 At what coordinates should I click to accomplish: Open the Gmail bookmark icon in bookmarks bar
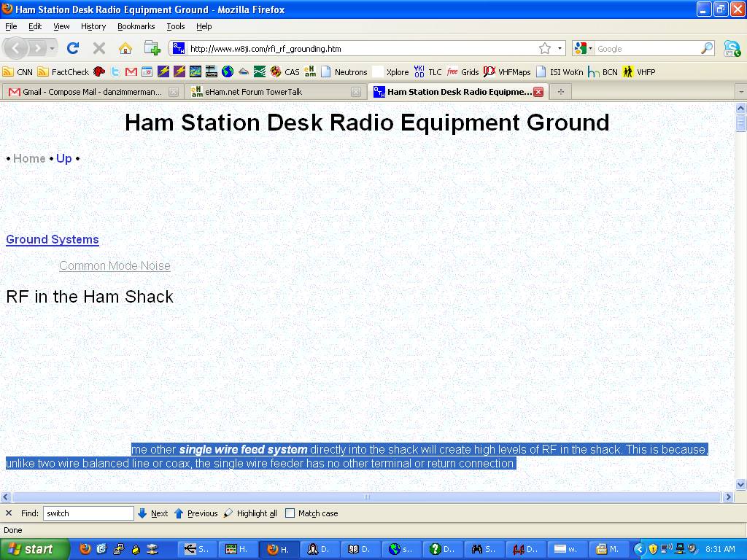131,71
